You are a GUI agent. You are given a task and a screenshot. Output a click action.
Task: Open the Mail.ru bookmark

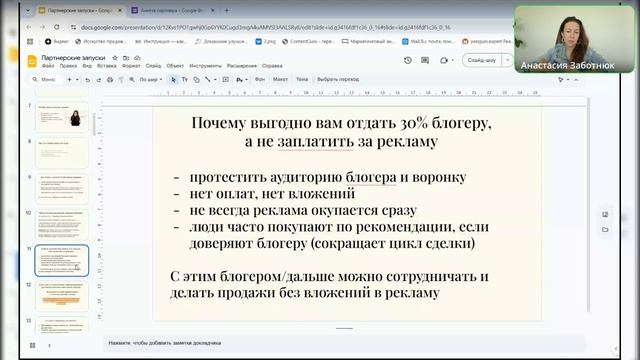[428, 41]
